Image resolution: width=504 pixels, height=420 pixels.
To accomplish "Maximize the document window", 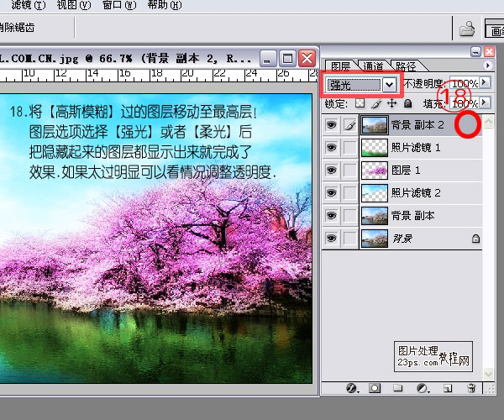I will pos(287,59).
